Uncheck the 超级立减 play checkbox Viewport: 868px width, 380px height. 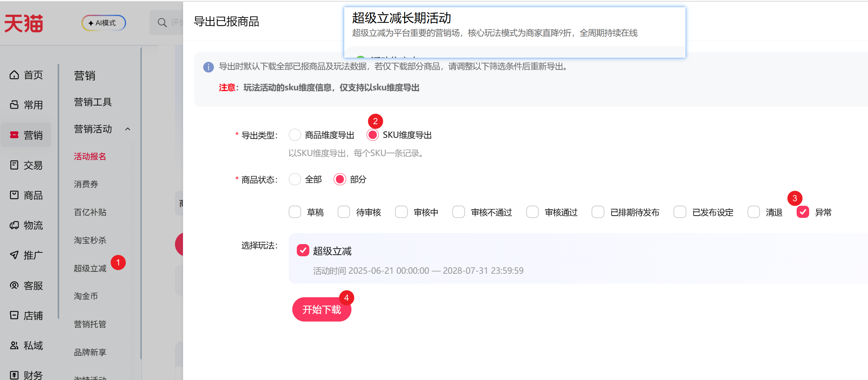pos(303,250)
